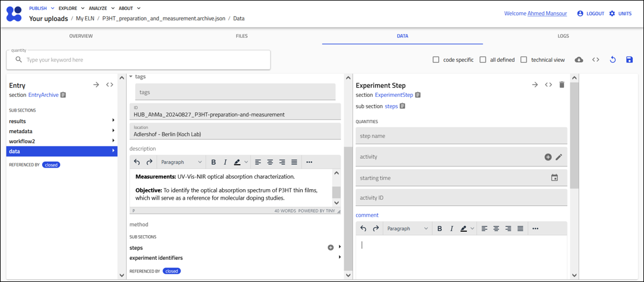Click the edit pencil icon in activity field
This screenshot has width=644, height=282.
(559, 157)
